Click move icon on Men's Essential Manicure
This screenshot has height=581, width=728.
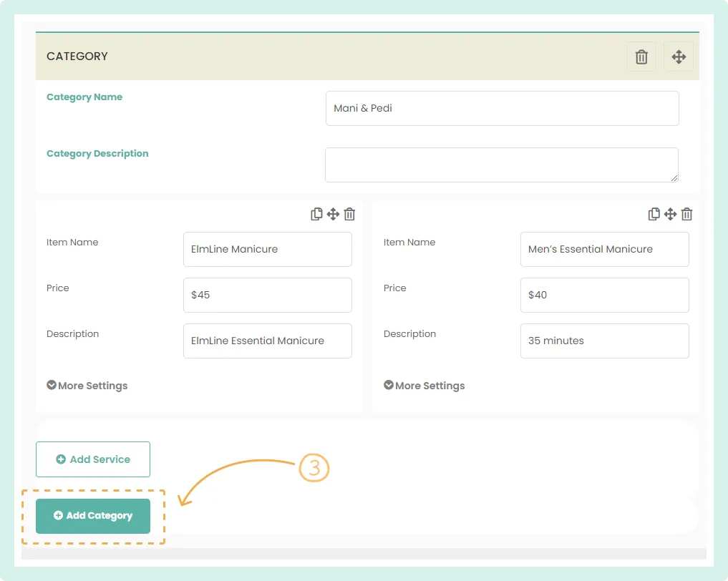pos(670,214)
